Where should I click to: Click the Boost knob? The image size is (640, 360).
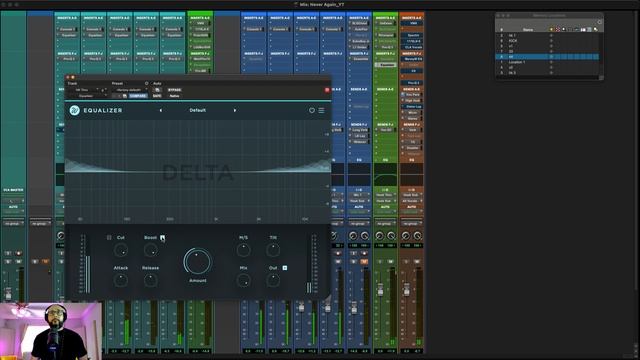click(151, 250)
